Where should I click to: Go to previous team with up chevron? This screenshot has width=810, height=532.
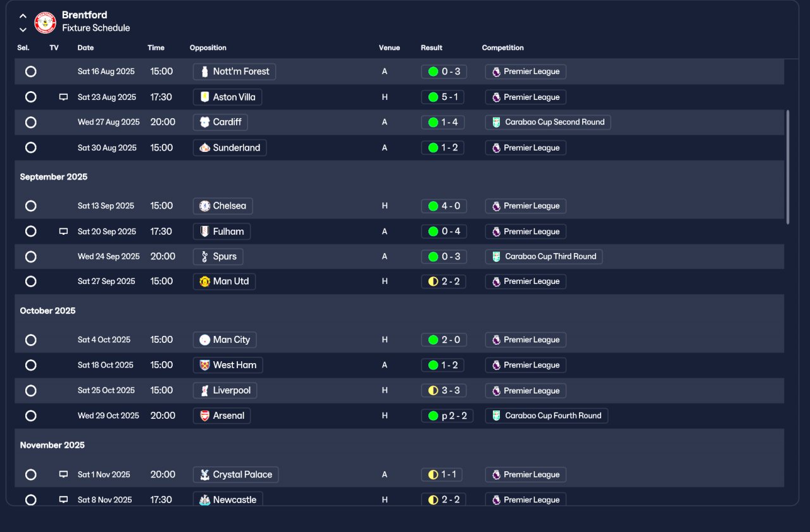tap(23, 16)
